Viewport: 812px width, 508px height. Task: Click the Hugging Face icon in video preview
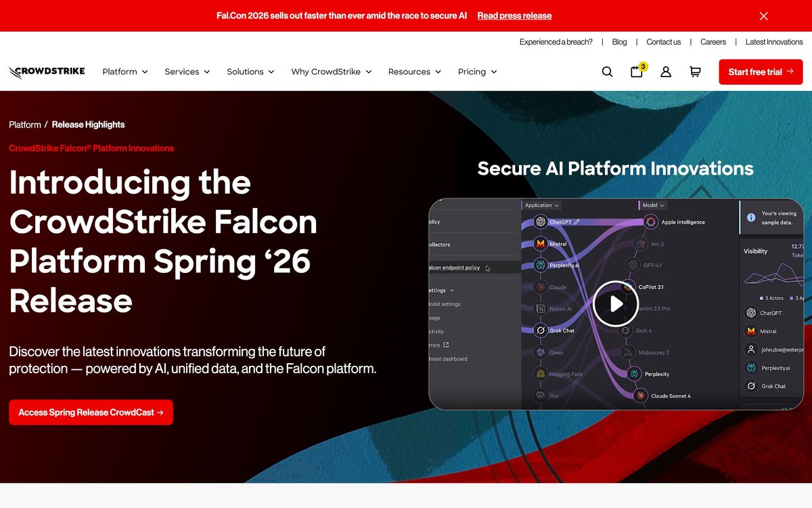pos(541,374)
